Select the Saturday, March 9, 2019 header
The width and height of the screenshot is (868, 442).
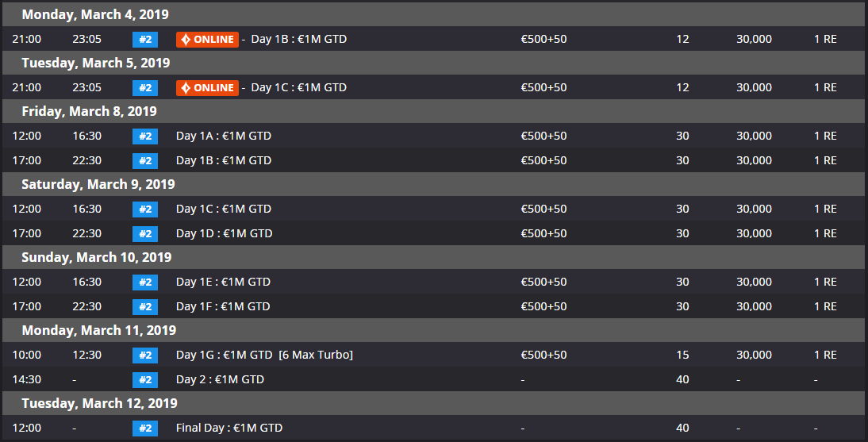[98, 184]
